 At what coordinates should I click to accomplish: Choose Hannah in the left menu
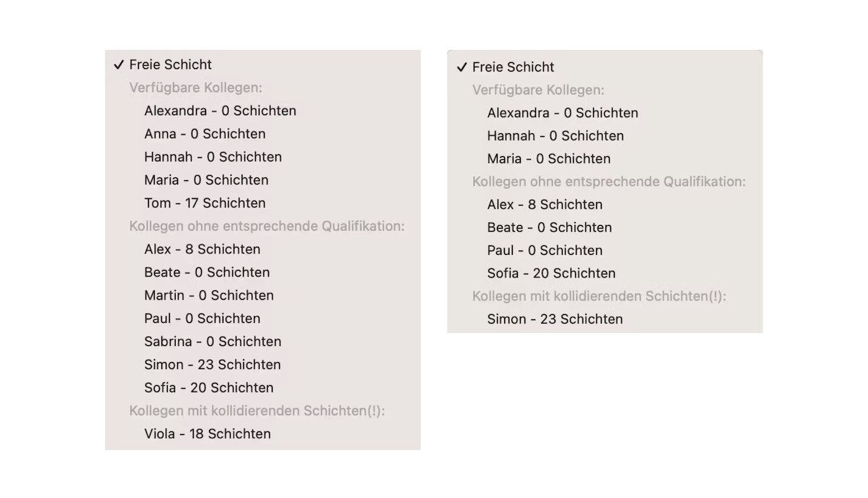click(213, 157)
